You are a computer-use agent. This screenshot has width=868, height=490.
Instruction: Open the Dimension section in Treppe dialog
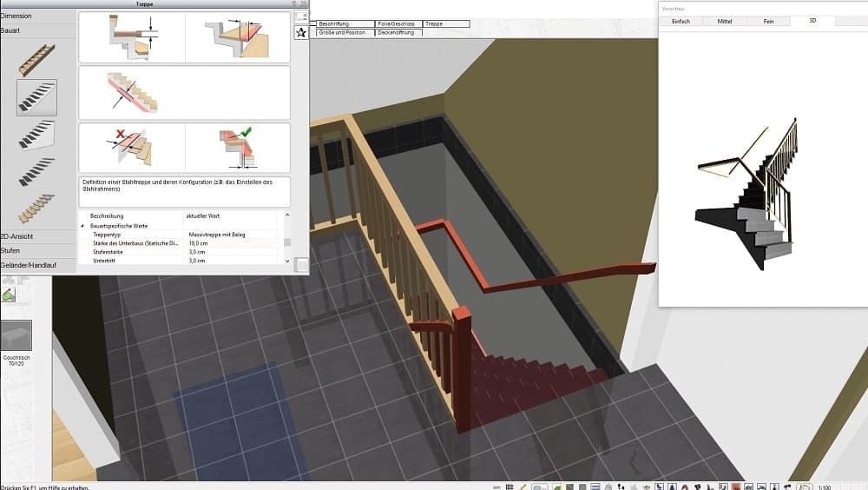click(37, 17)
